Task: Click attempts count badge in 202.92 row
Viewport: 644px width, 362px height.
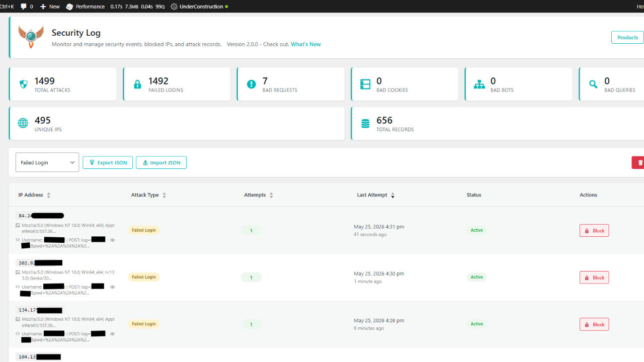Action: pyautogui.click(x=251, y=278)
